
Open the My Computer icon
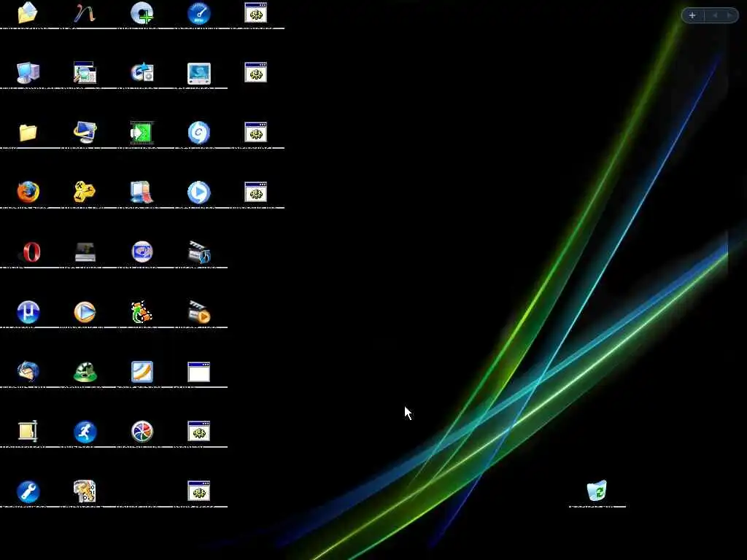(x=28, y=72)
